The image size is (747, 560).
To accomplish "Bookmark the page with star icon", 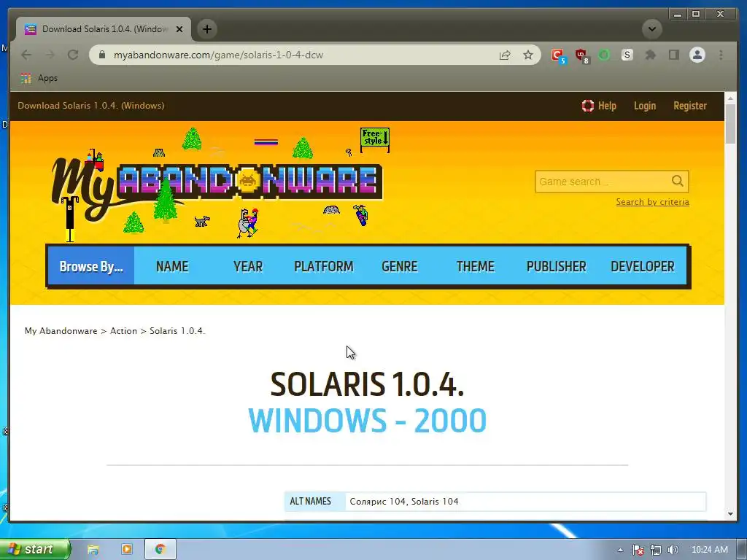I will click(x=528, y=55).
